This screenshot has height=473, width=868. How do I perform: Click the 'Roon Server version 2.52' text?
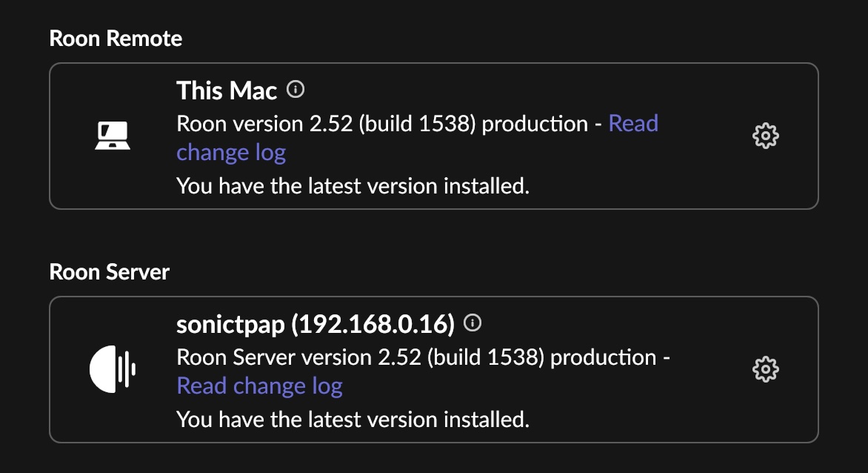299,357
